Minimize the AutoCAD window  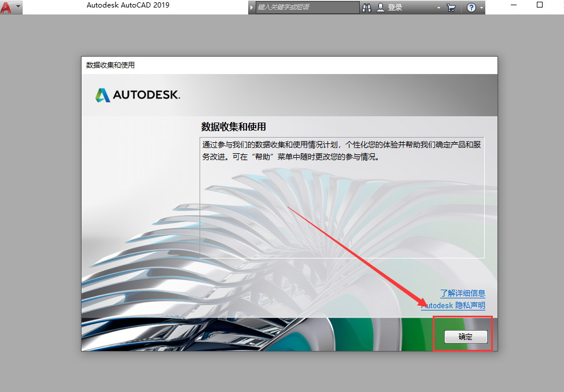[x=513, y=5]
